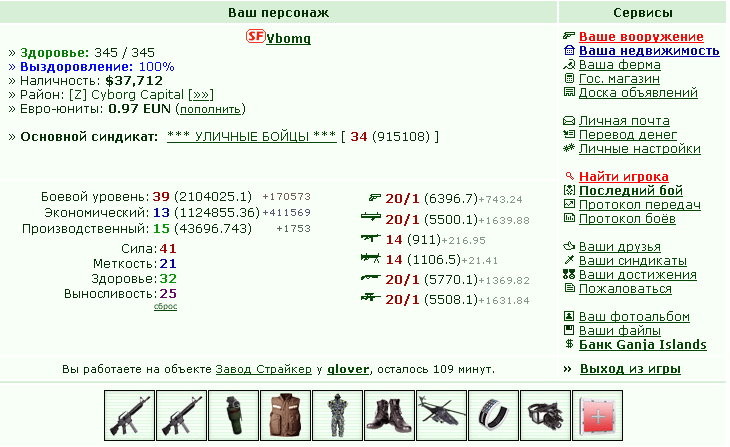Open Банк Ganja Islands
Image resolution: width=730 pixels, height=447 pixels.
pos(642,344)
